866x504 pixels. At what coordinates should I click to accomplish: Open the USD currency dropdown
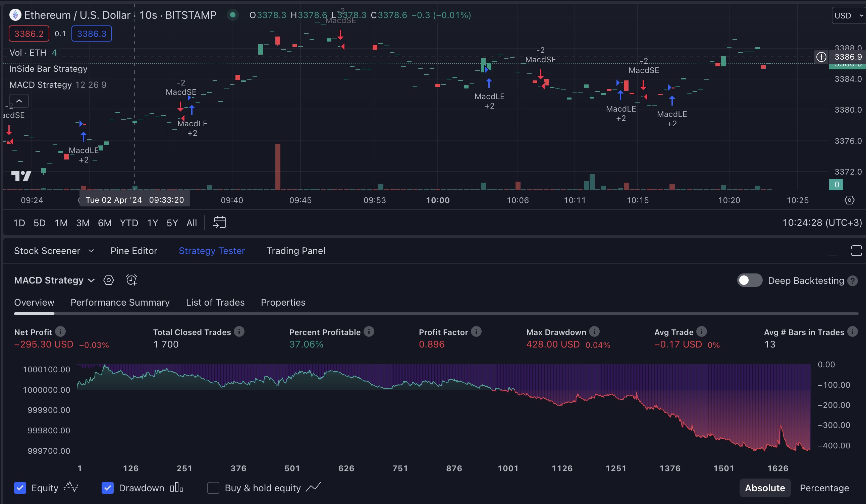click(x=849, y=15)
